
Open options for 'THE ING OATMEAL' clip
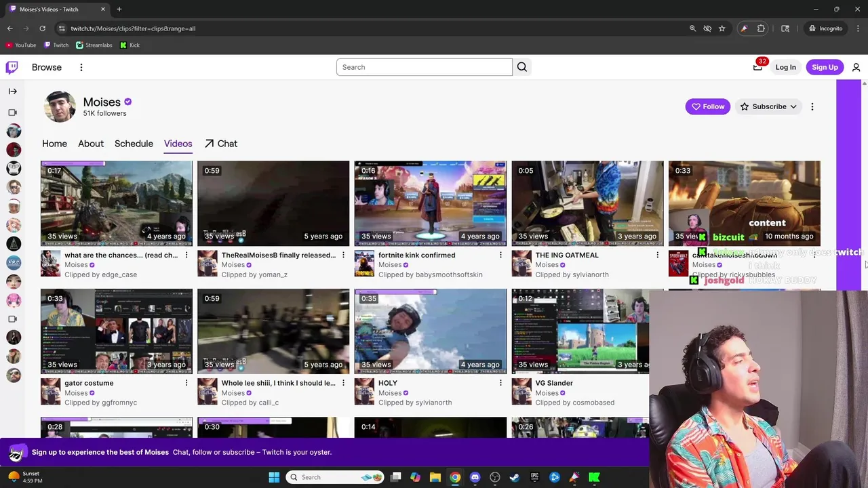(x=657, y=256)
